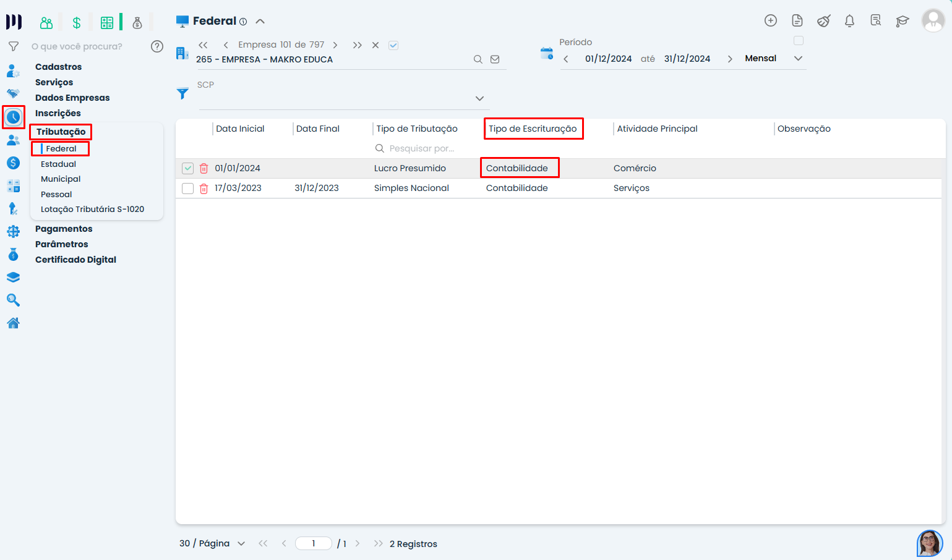
Task: Click the blue funnel filter icon
Action: (182, 93)
